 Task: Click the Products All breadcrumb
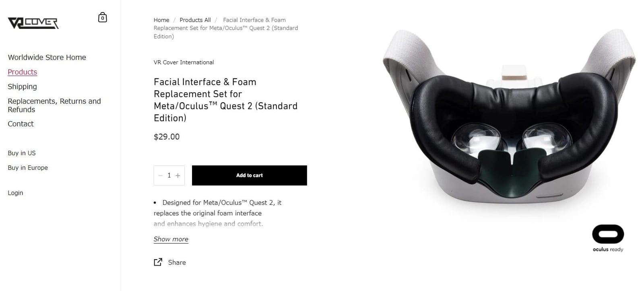click(x=195, y=20)
